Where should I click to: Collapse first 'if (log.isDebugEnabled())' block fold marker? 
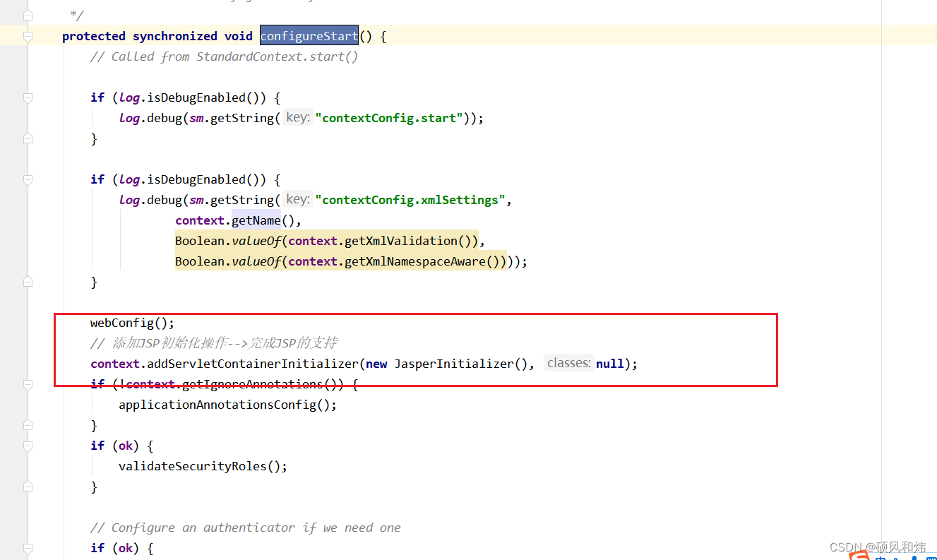28,97
